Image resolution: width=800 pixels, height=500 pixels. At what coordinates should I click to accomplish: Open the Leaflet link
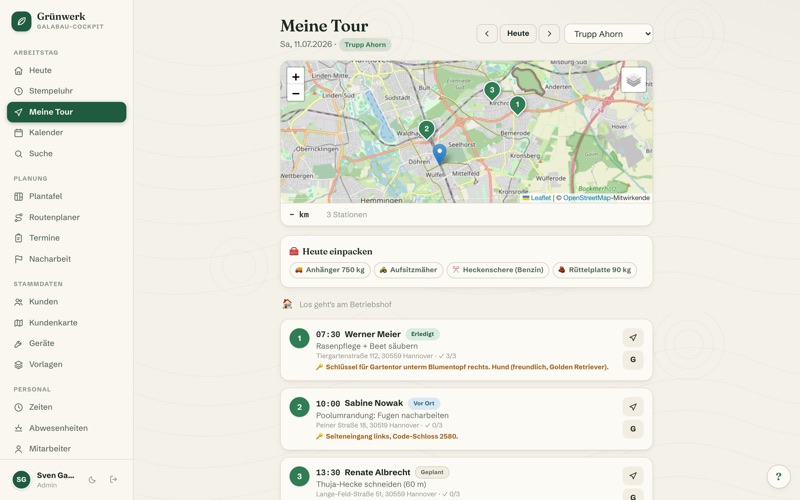pos(540,198)
